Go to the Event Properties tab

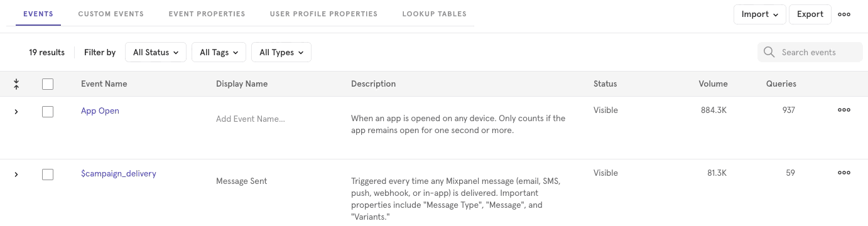coord(207,14)
